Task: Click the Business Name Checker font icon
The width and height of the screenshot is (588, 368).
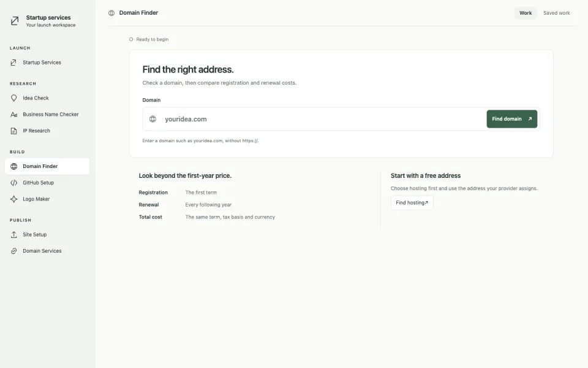Action: coord(14,115)
